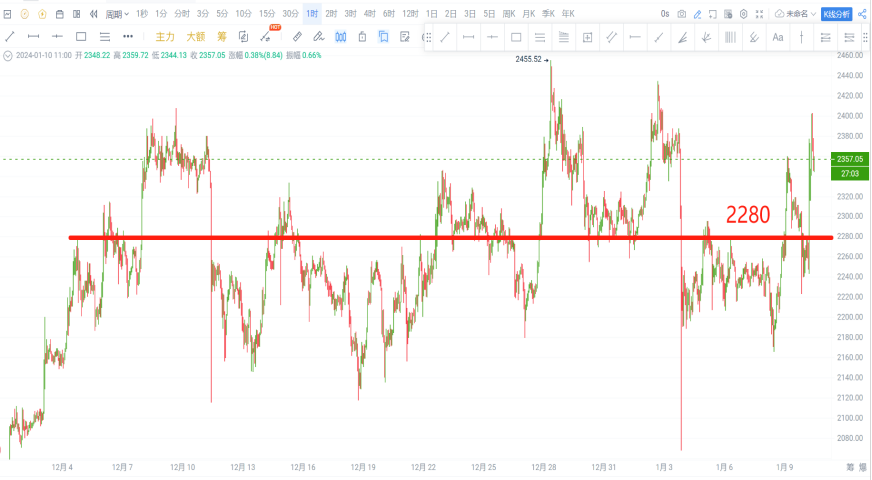The height and width of the screenshot is (480, 872).
Task: Switch to the 分时 view
Action: pyautogui.click(x=182, y=14)
